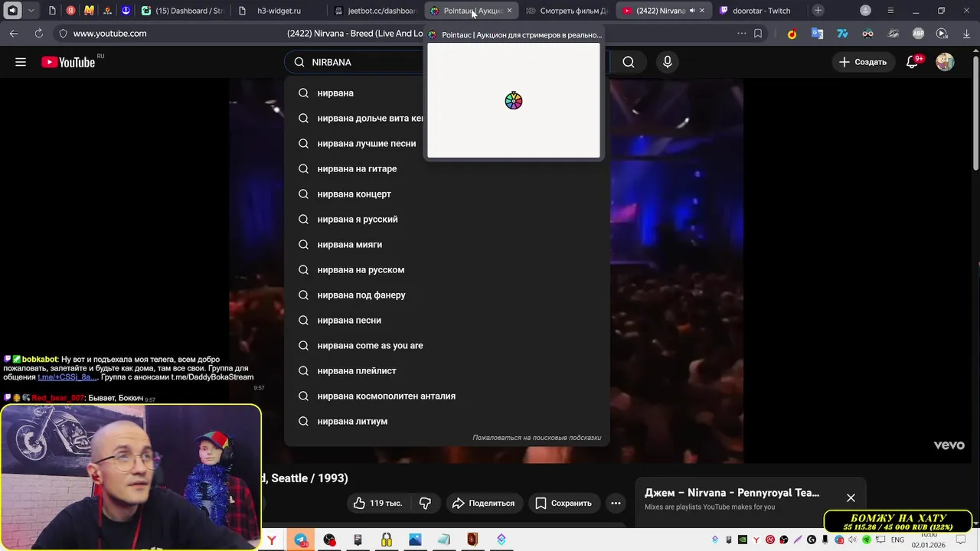Click the www.youtube.com address bar

109,34
